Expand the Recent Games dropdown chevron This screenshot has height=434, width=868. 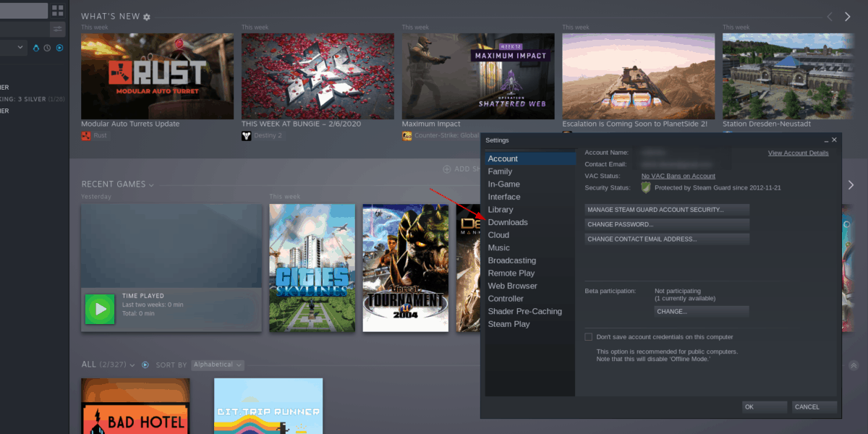click(151, 185)
